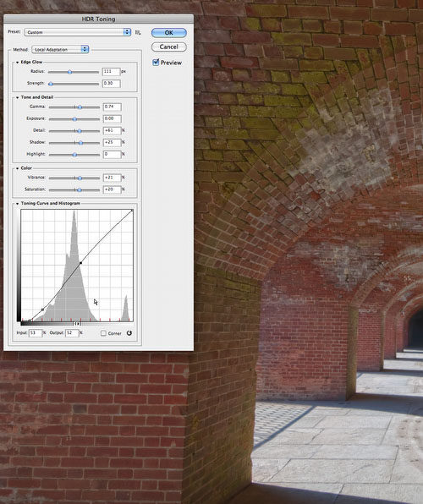
Task: Open the Preset dropdown
Action: pos(78,32)
